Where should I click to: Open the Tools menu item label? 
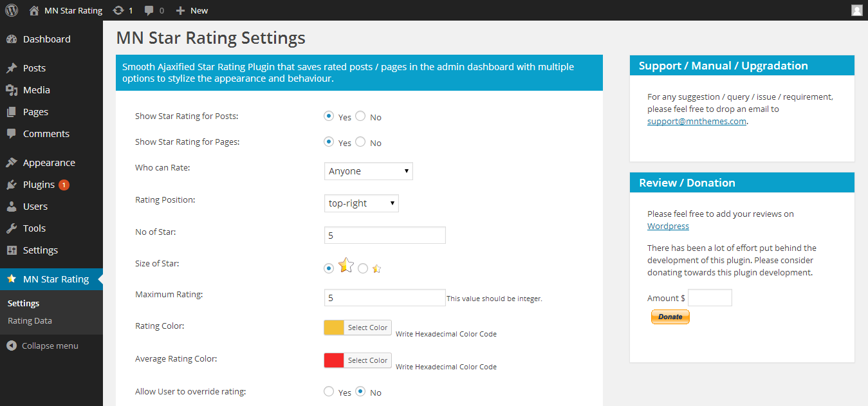coord(34,228)
